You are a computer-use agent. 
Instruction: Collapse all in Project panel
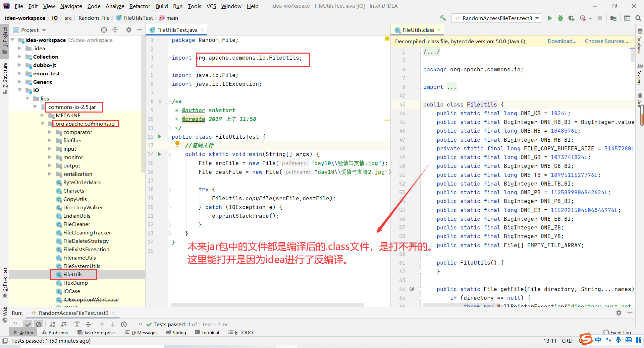click(x=115, y=30)
